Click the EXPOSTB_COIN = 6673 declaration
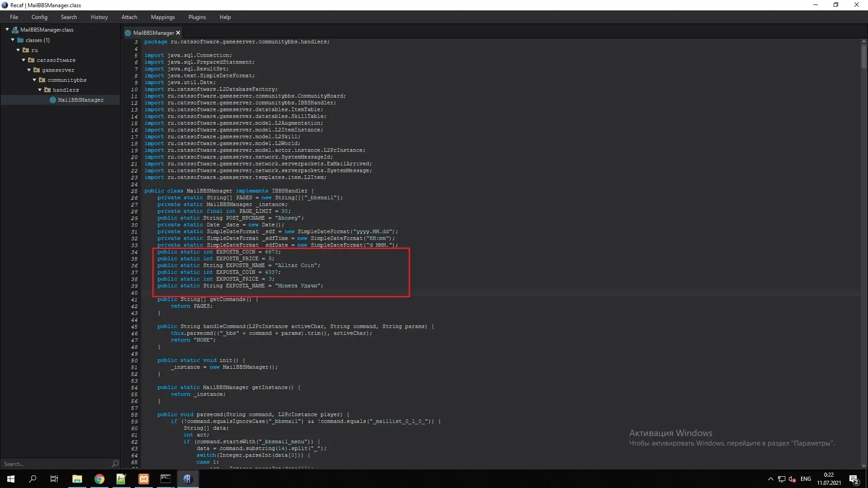 click(219, 252)
